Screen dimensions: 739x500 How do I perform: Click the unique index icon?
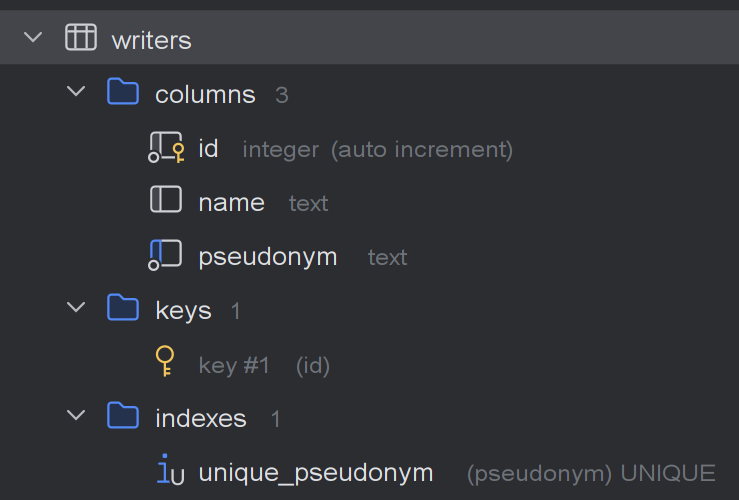click(171, 469)
